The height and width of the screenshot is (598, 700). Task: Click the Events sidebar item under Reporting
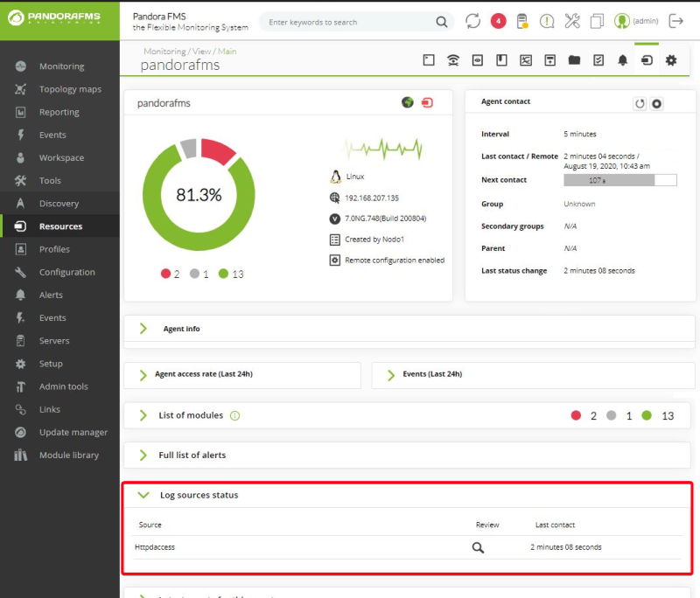point(59,135)
